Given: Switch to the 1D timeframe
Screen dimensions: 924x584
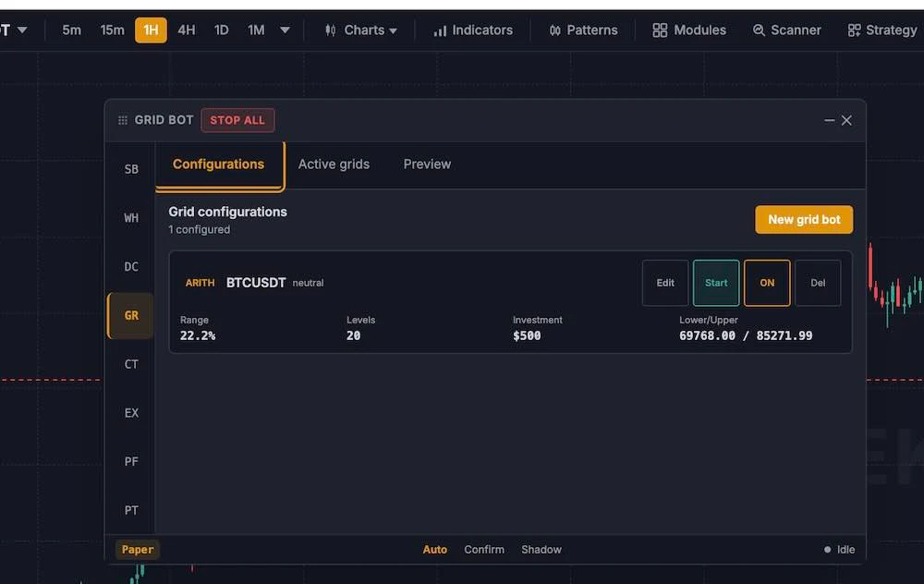Looking at the screenshot, I should pyautogui.click(x=221, y=30).
